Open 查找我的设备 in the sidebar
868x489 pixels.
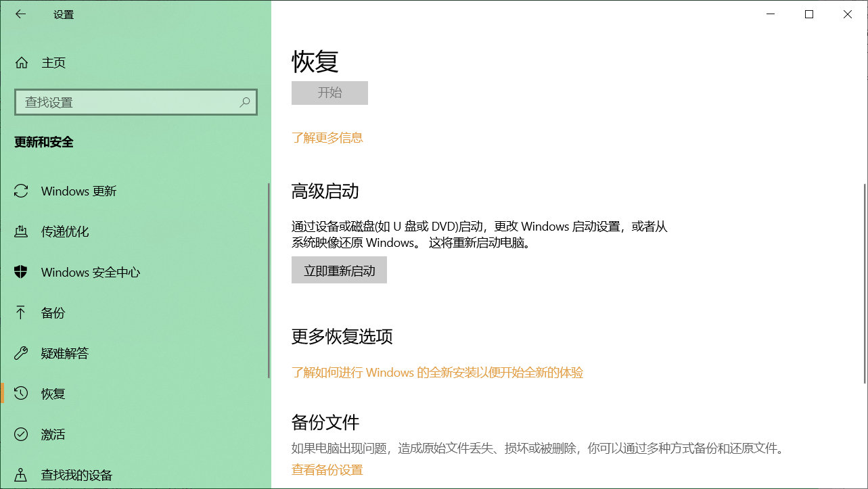click(x=135, y=475)
